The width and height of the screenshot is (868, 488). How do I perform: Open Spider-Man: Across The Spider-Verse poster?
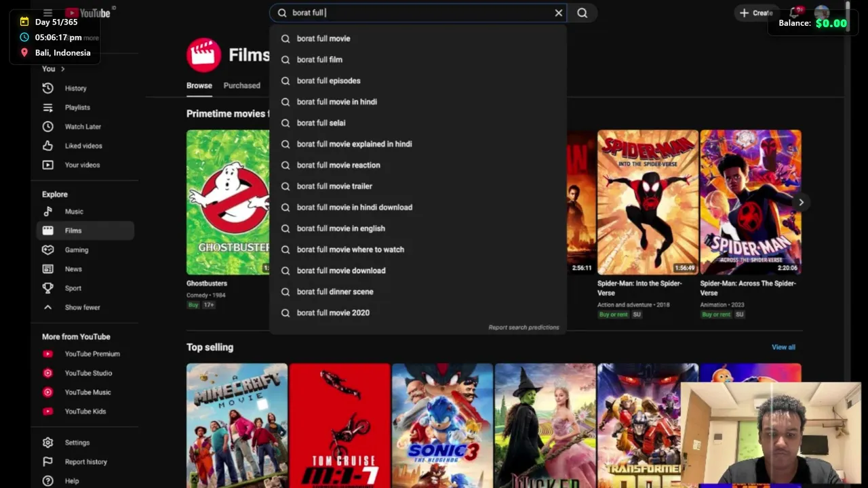pos(751,202)
